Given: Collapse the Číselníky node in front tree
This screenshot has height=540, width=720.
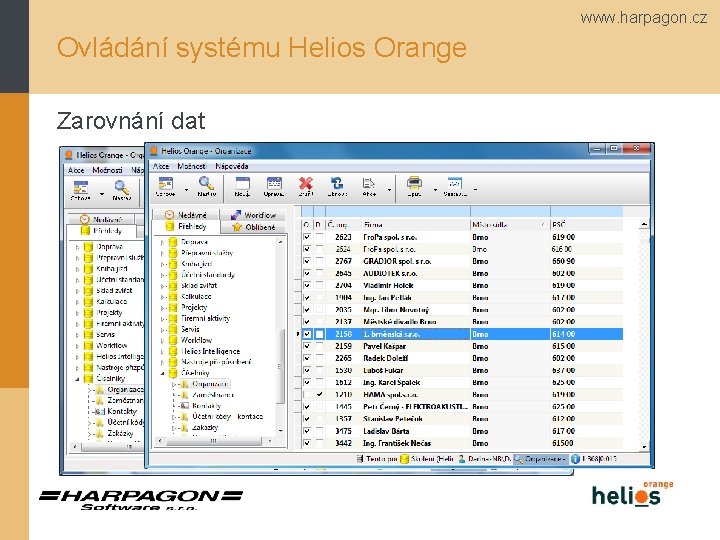Looking at the screenshot, I should pyautogui.click(x=162, y=373).
